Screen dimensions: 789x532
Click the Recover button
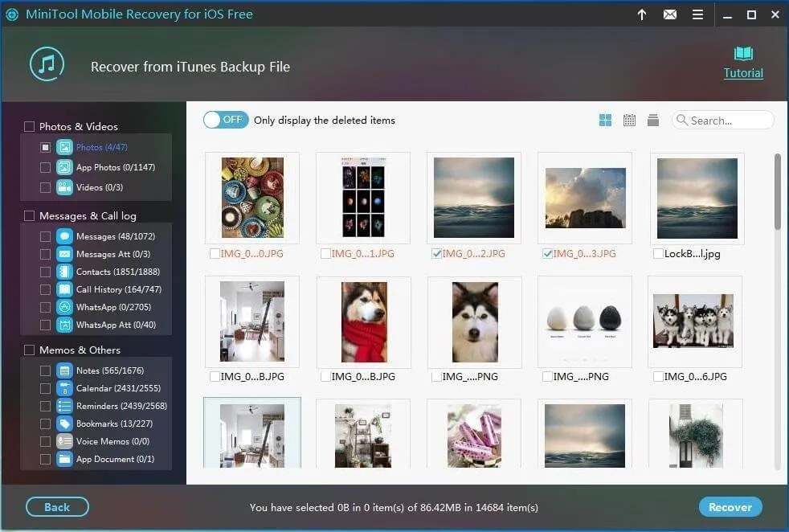[x=730, y=507]
